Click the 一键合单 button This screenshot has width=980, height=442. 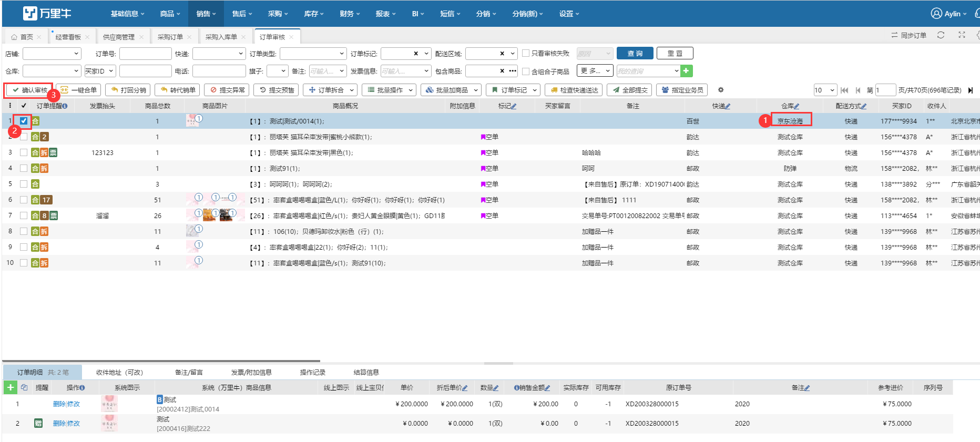tap(79, 90)
